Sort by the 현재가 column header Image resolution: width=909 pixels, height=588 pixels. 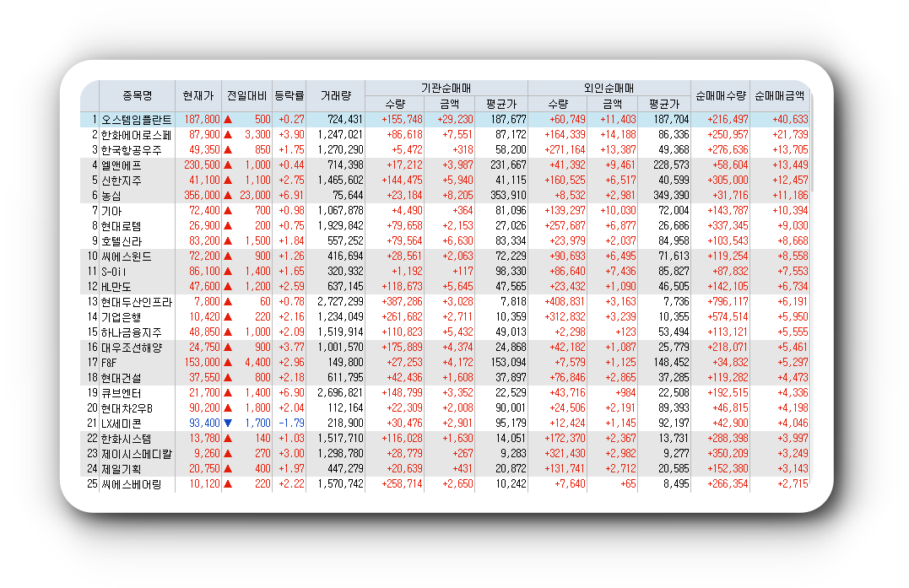(x=197, y=95)
